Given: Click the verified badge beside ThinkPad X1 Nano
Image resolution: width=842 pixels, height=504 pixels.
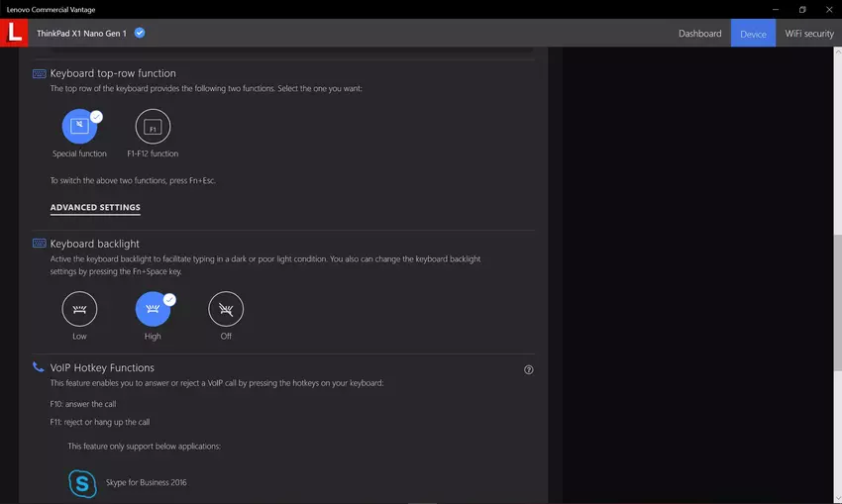Looking at the screenshot, I should click(140, 33).
